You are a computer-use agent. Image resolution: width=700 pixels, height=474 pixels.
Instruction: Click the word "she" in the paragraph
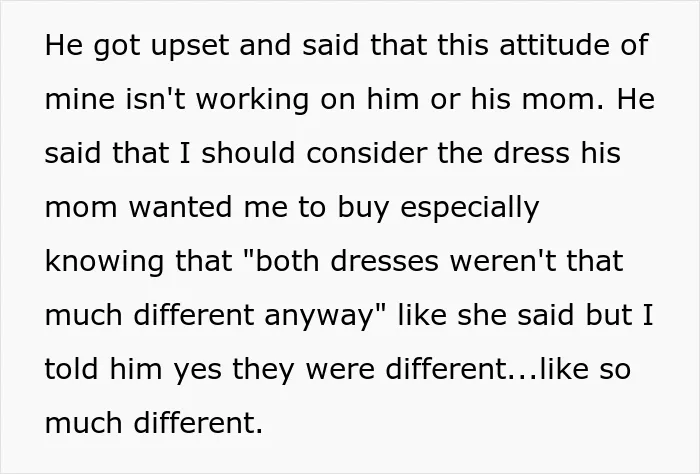(x=481, y=315)
